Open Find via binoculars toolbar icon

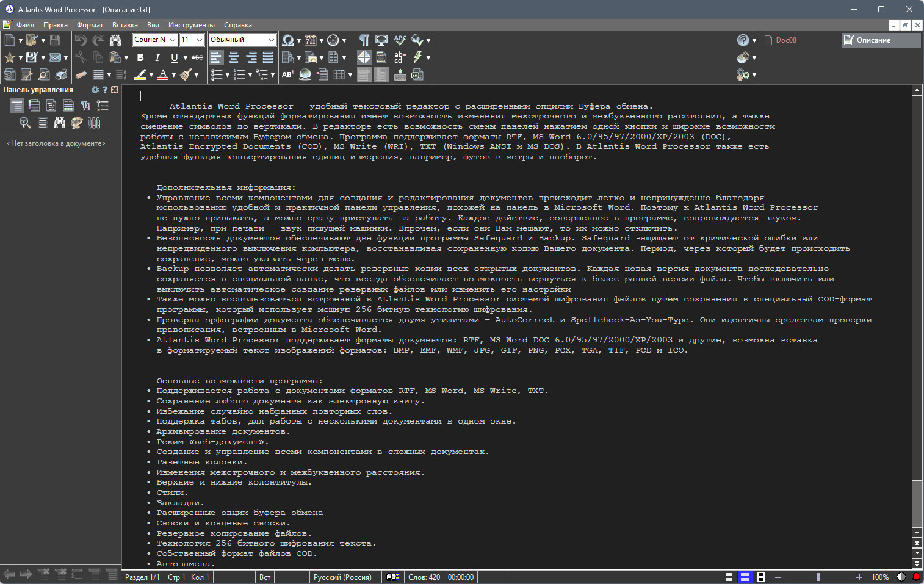[x=115, y=40]
